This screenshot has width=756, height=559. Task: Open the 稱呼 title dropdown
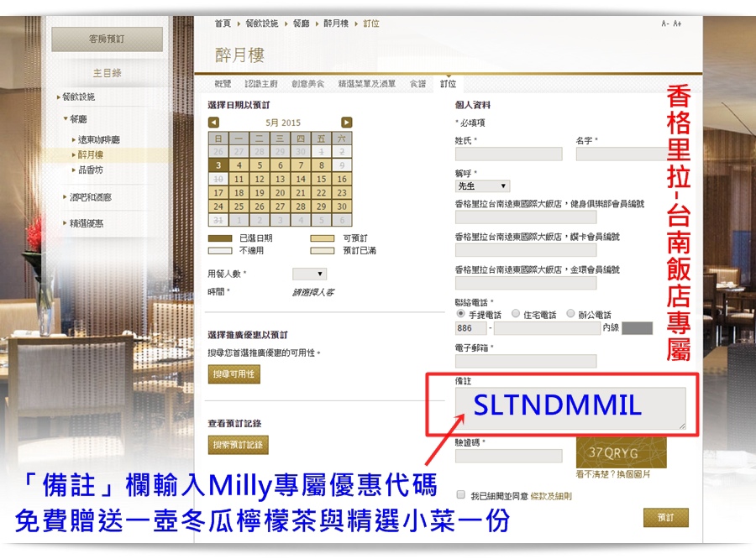point(482,186)
